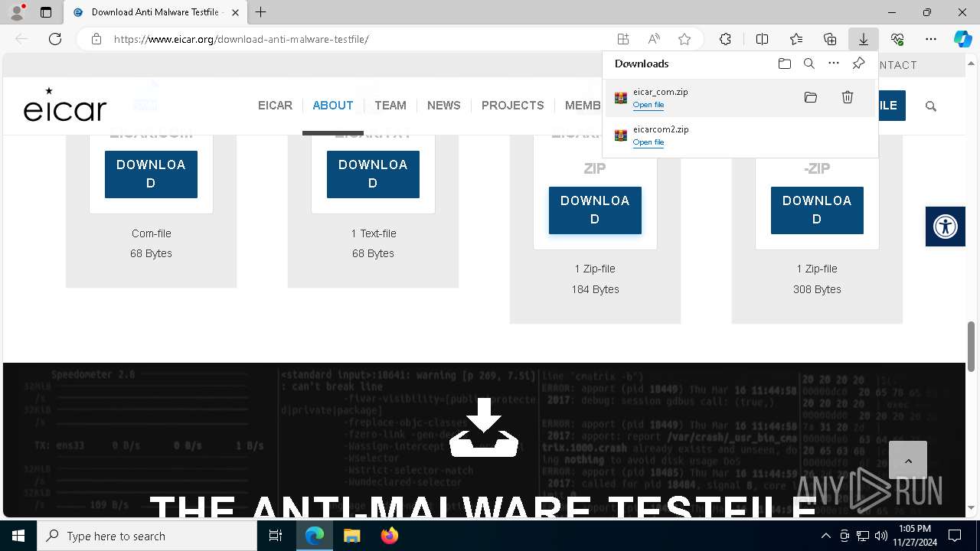Open more options in Downloads panel
Image resolution: width=980 pixels, height=551 pixels.
(834, 64)
